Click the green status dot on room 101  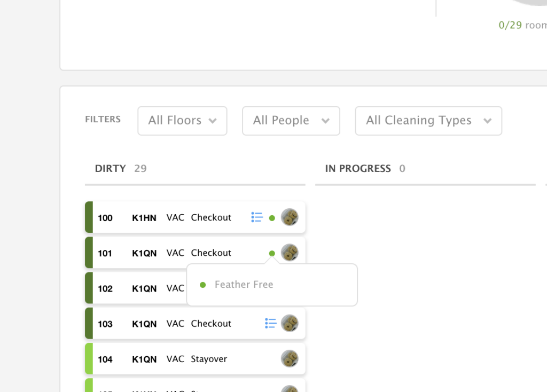[272, 253]
